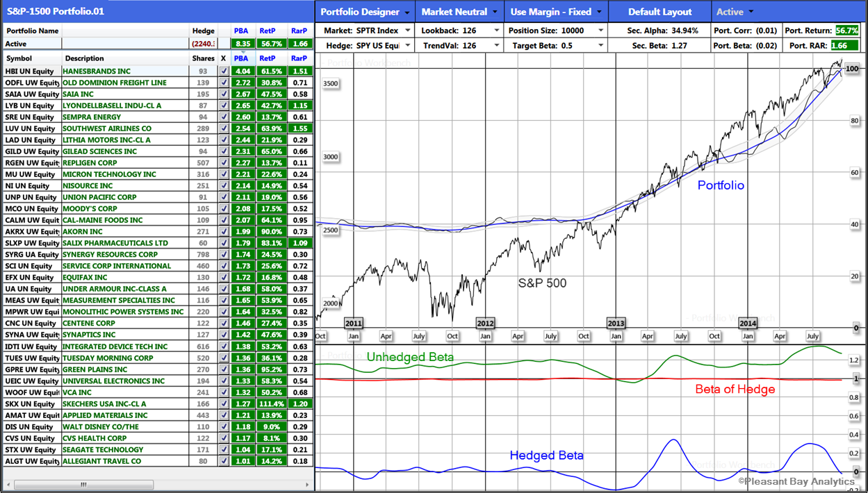Toggle checkbox for UNDER ARMOUR INC-CLASS A
Viewport: 868px width, 493px height.
click(x=224, y=289)
